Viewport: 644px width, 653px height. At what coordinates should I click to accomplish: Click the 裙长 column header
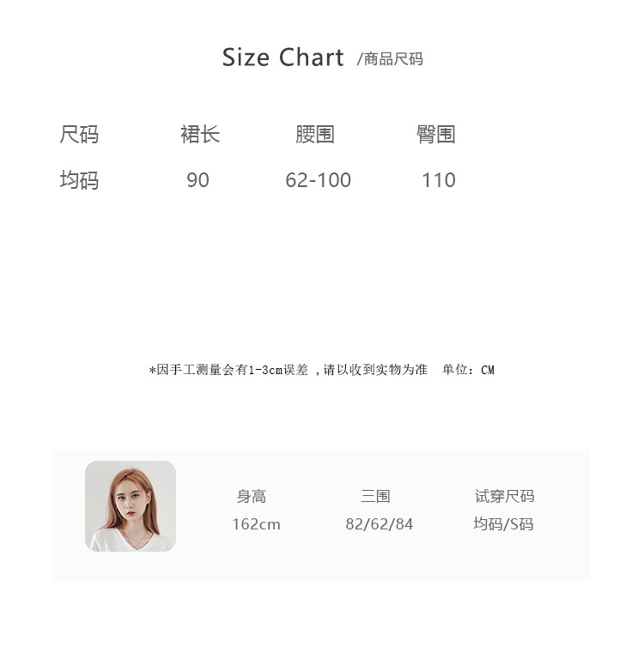pyautogui.click(x=200, y=135)
